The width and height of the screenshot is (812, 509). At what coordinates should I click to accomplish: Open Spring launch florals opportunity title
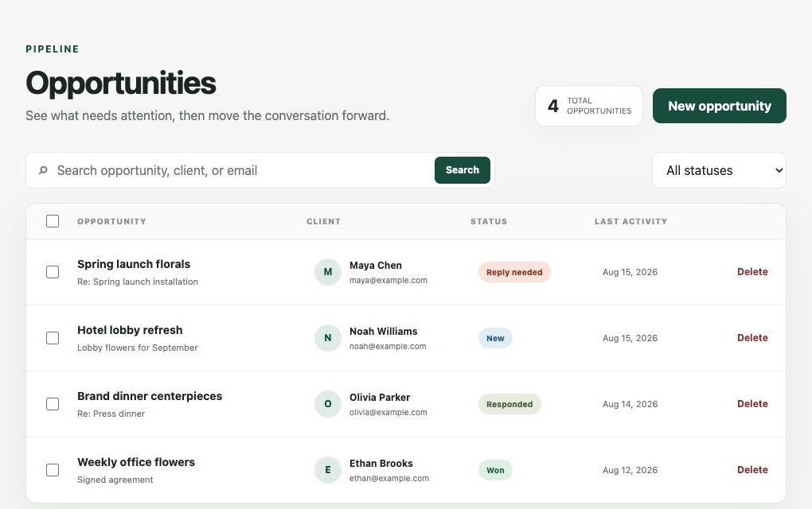pos(134,264)
